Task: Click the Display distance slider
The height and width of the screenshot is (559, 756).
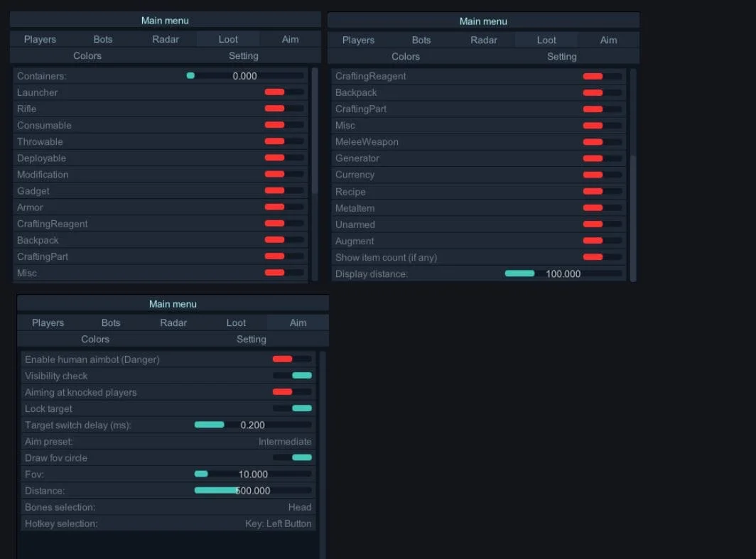Action: click(x=563, y=273)
